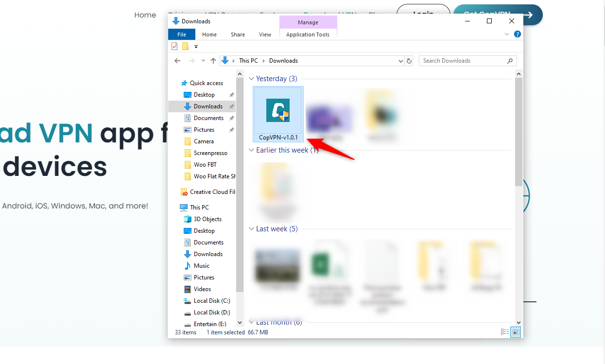Click the blue File menu button
The width and height of the screenshot is (605, 364).
(x=181, y=35)
